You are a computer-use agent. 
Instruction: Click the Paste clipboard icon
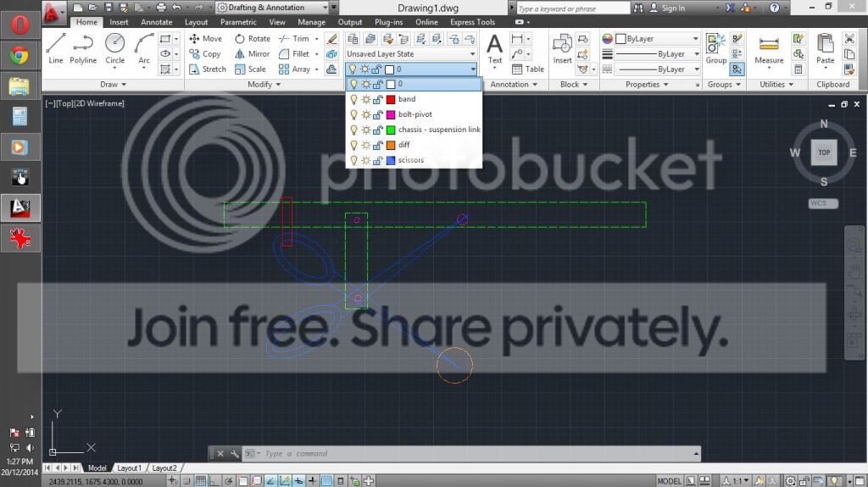pos(825,47)
